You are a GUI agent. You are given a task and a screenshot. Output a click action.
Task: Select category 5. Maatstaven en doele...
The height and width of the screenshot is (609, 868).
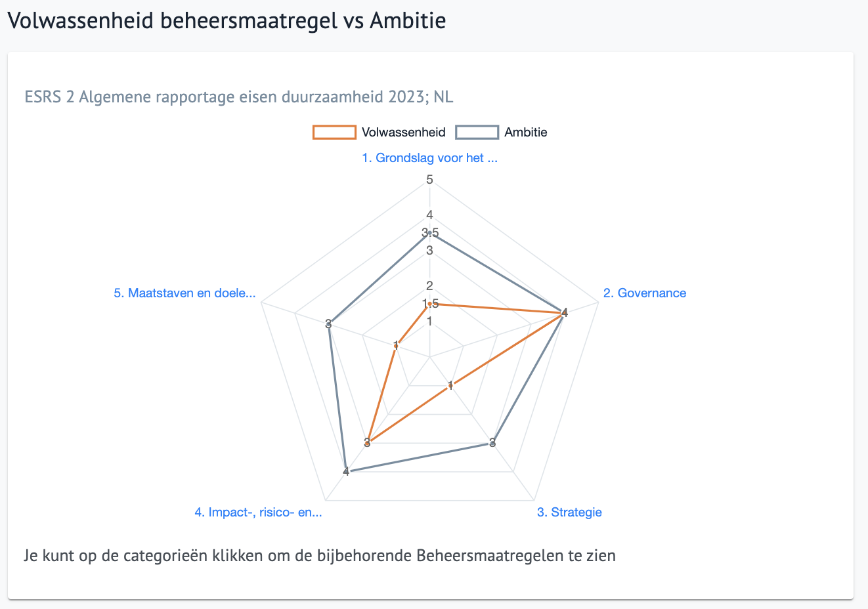click(184, 293)
